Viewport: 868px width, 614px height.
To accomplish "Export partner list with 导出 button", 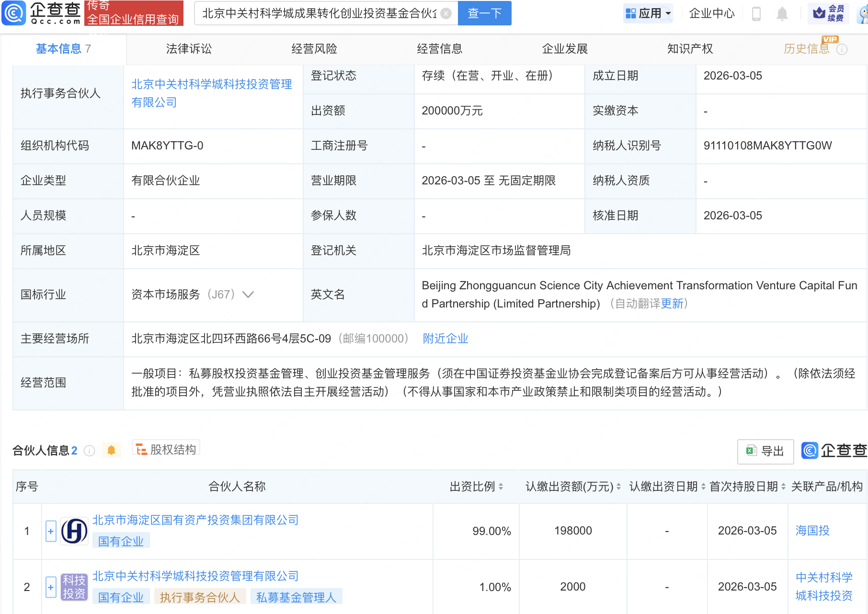I will click(x=765, y=451).
